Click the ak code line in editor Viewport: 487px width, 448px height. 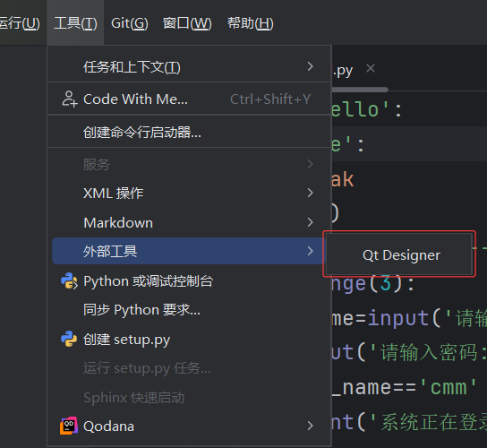(343, 179)
